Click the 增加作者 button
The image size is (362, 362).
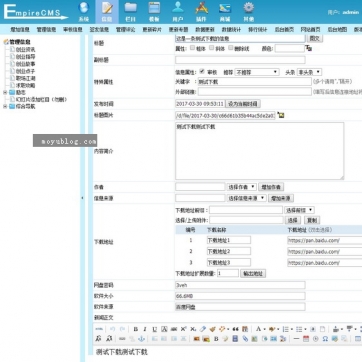(271, 187)
